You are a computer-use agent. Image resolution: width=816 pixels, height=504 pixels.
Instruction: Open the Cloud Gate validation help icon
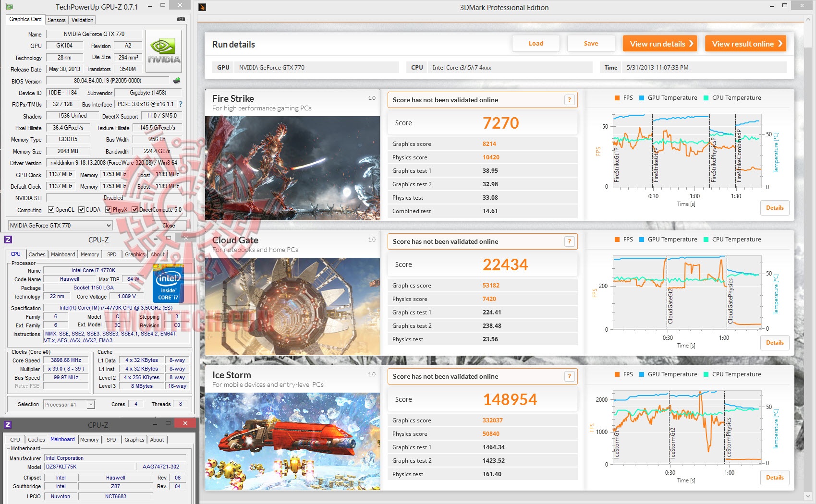569,241
